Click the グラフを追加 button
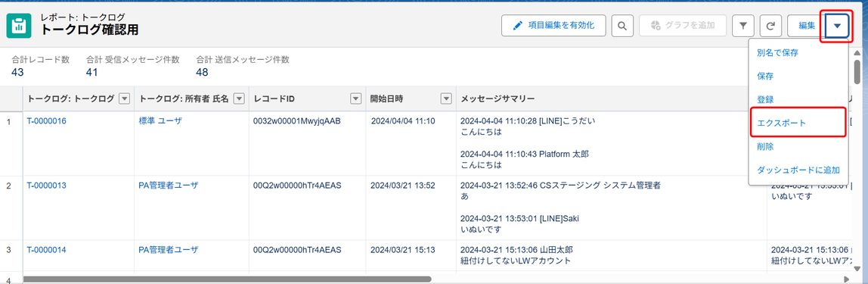Screen dimensions: 868x284 click(x=682, y=26)
